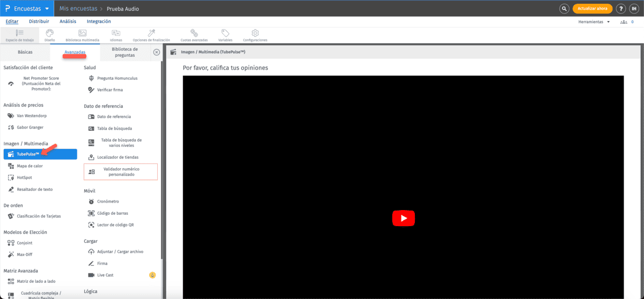
Task: Switch to the Editar tab
Action: (x=12, y=21)
